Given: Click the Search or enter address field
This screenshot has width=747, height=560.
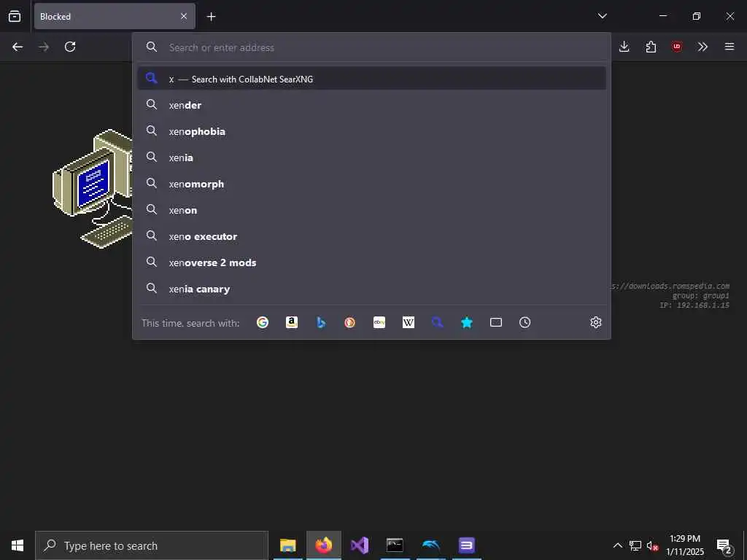Looking at the screenshot, I should point(371,47).
